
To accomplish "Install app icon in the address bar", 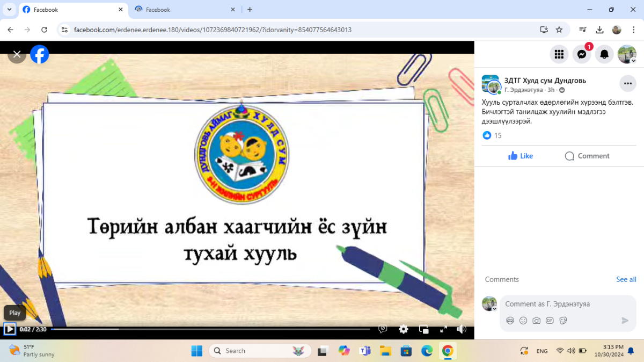I will [x=544, y=30].
